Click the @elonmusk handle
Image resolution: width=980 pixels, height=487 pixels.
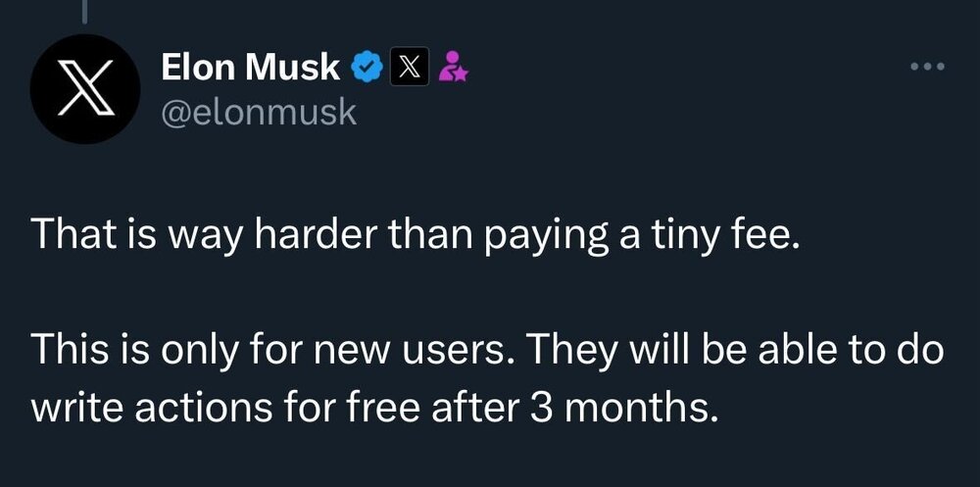[258, 113]
